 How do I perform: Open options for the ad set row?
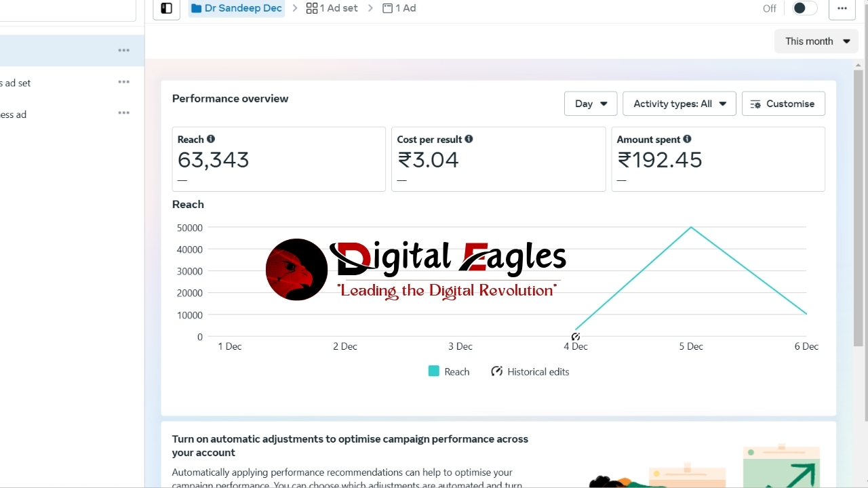click(x=123, y=82)
